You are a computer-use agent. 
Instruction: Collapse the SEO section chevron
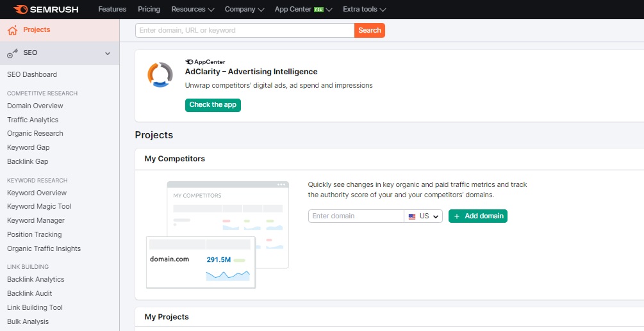pyautogui.click(x=108, y=53)
